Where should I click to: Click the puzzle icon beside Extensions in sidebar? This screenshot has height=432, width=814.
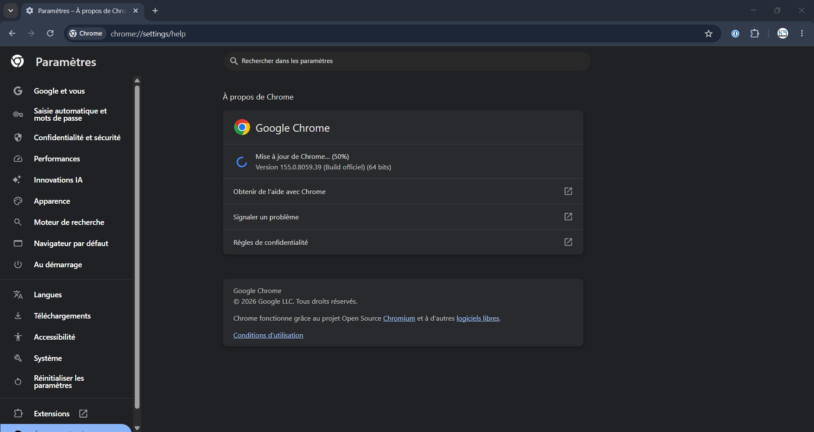tap(18, 414)
